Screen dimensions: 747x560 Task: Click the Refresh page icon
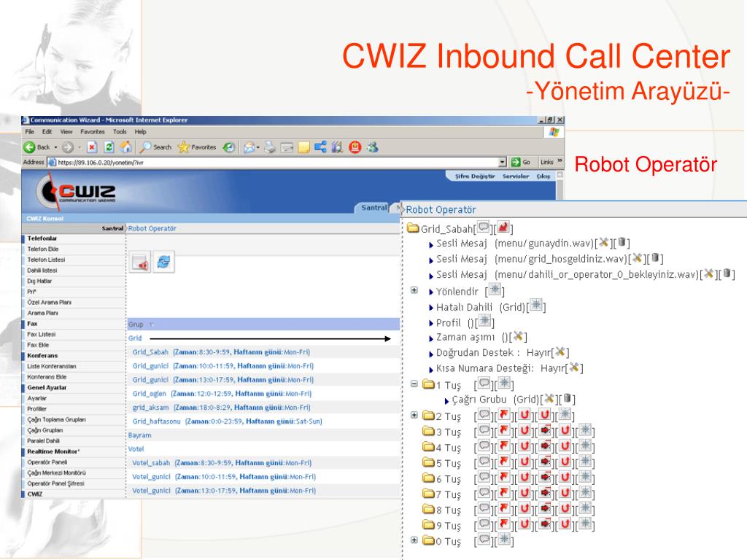(109, 147)
